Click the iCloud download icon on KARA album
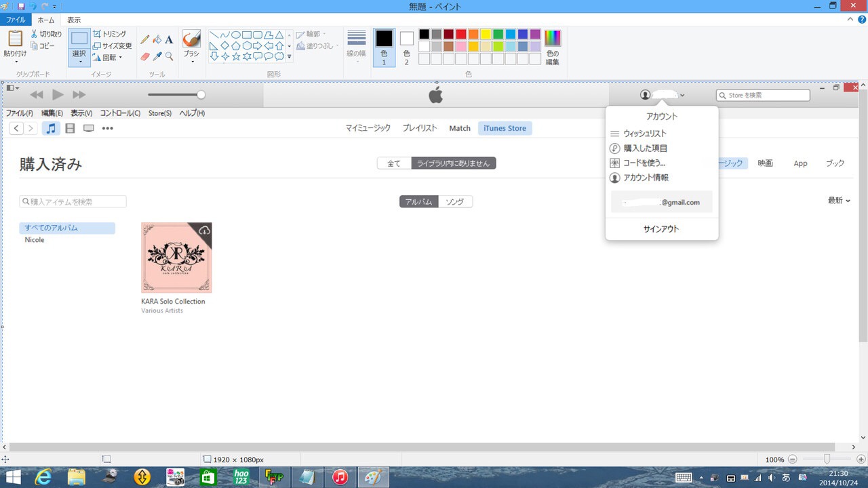The width and height of the screenshot is (868, 488). 203,231
